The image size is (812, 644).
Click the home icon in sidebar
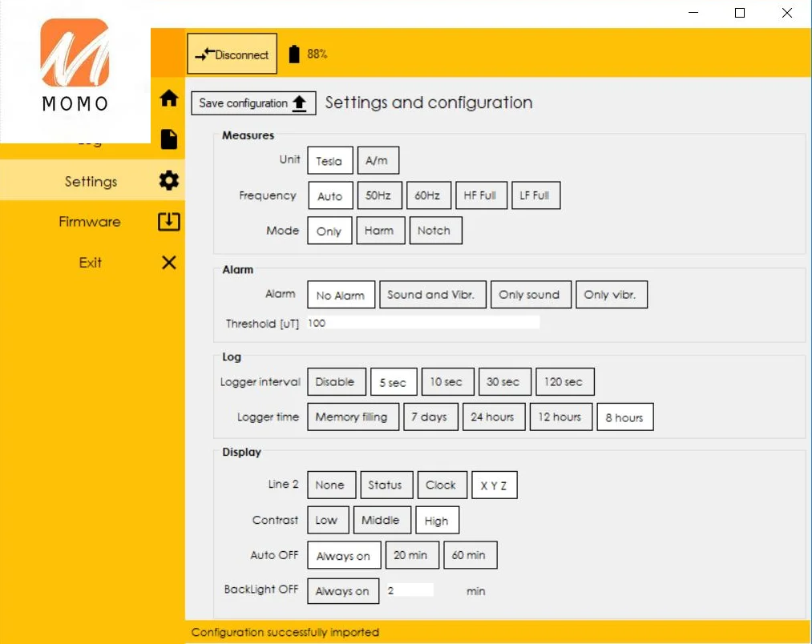tap(168, 99)
